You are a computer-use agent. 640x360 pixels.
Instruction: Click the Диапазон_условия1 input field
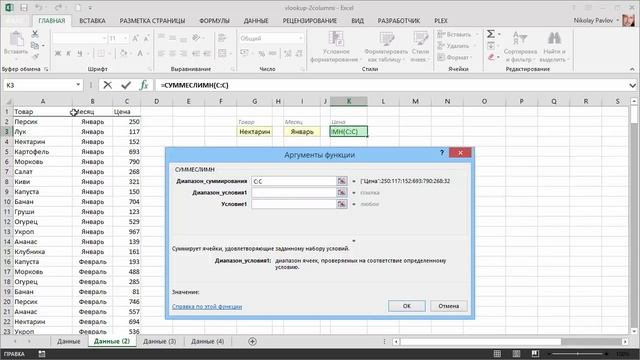[x=293, y=192]
